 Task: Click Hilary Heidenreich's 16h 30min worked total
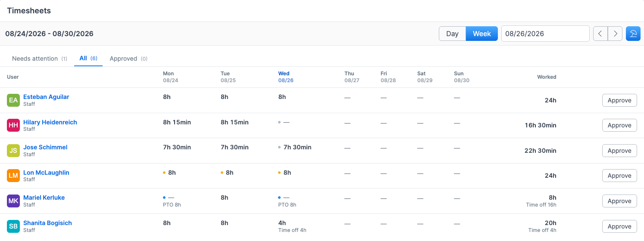coord(541,125)
